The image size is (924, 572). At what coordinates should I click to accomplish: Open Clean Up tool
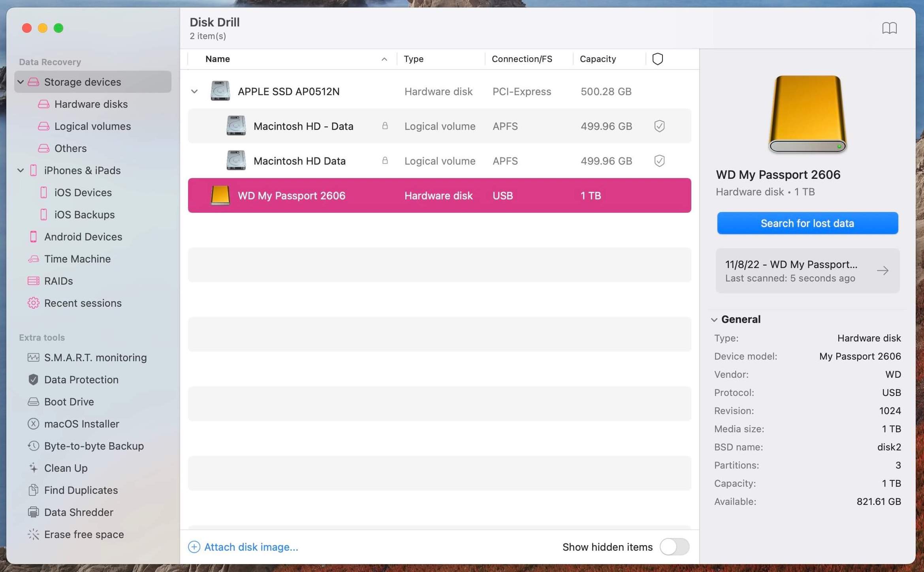coord(58,468)
